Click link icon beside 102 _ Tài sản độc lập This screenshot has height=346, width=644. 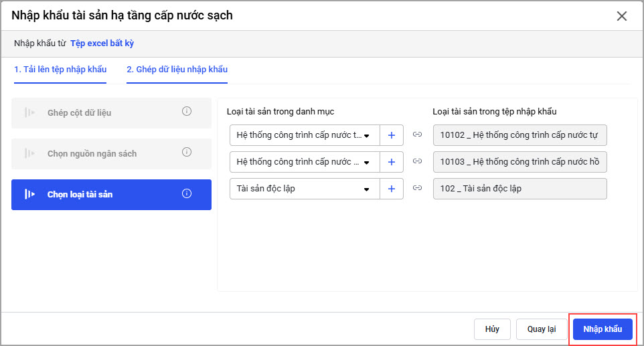(x=418, y=189)
